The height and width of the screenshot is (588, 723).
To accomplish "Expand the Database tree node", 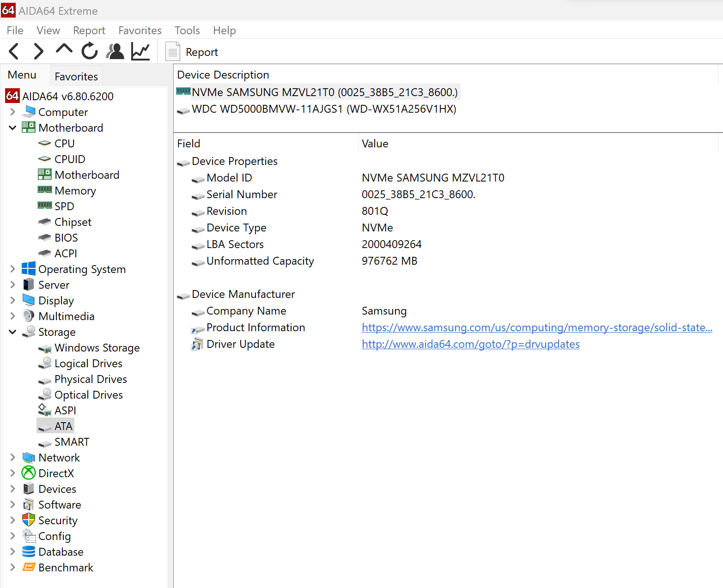I will (x=12, y=552).
